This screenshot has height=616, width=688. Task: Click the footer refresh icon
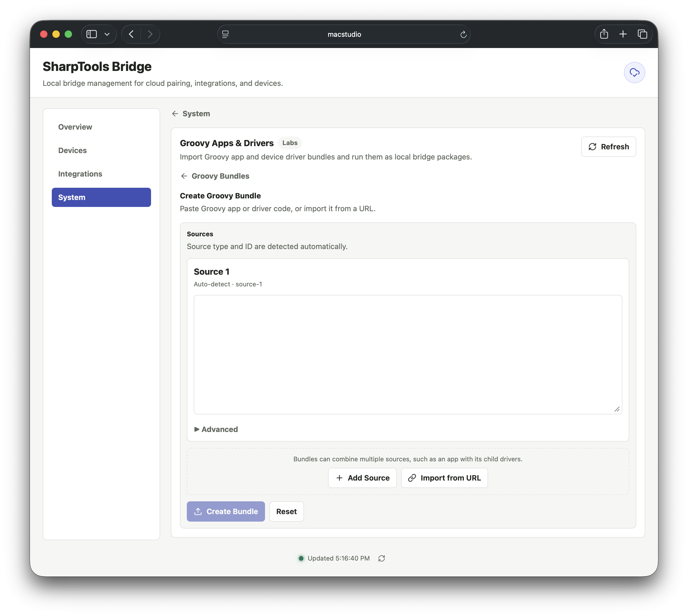point(381,558)
